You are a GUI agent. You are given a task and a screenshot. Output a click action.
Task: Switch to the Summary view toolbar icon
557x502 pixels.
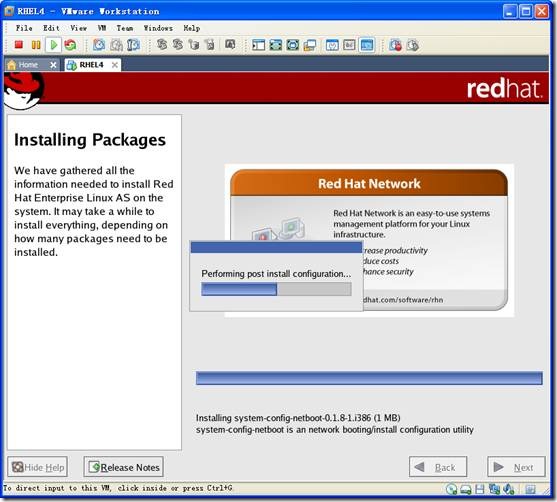(332, 45)
